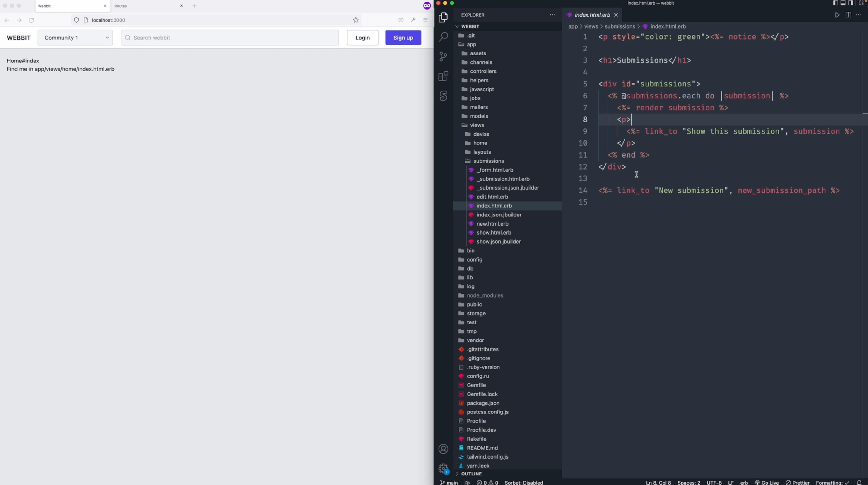Open the Sorbet S icon in activity bar
This screenshot has width=868, height=485.
[443, 96]
